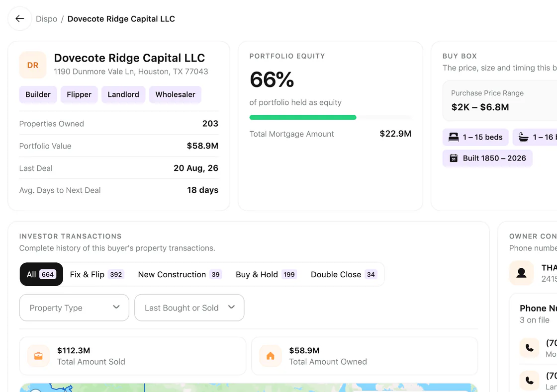Click the back arrow button

tap(20, 19)
